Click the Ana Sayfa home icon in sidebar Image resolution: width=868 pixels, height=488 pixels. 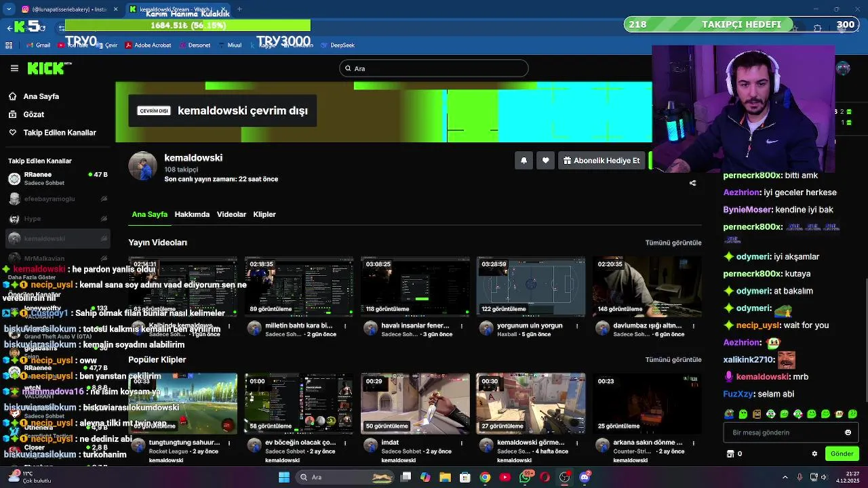[13, 96]
